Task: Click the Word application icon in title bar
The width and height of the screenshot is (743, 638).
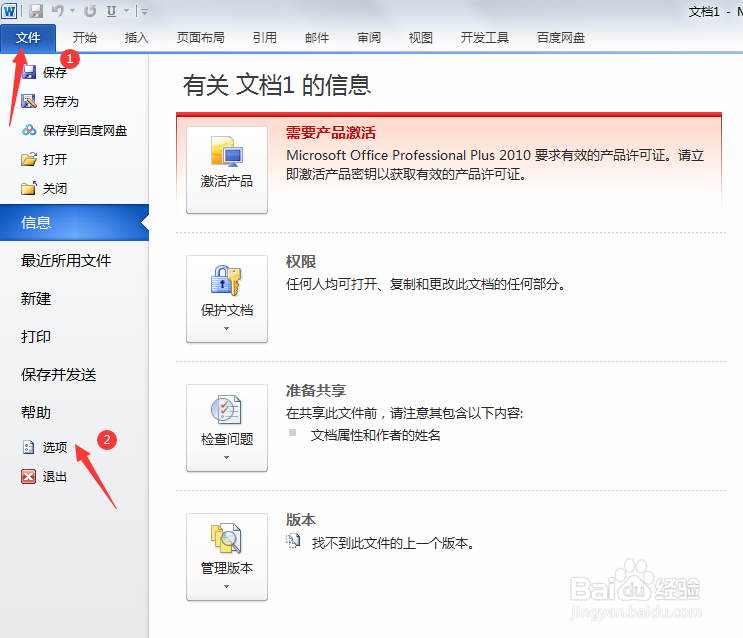Action: 9,10
